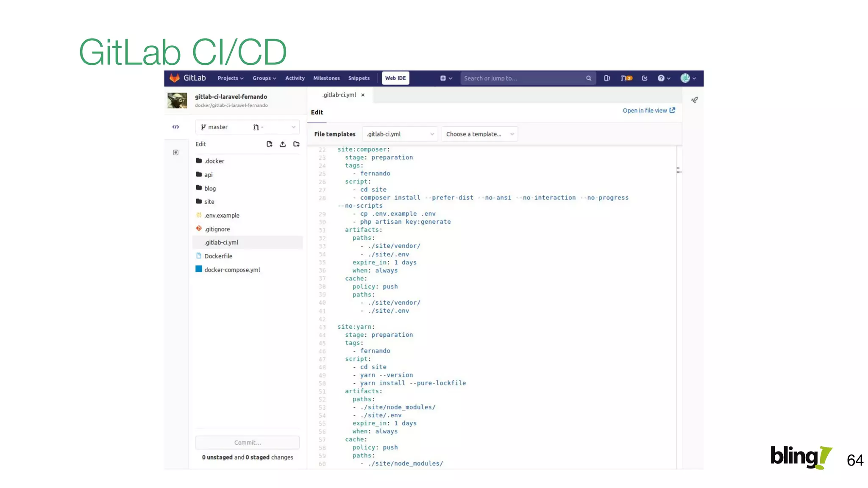Close the .gitlab-ci.yml tab
This screenshot has width=868, height=488.
point(363,95)
